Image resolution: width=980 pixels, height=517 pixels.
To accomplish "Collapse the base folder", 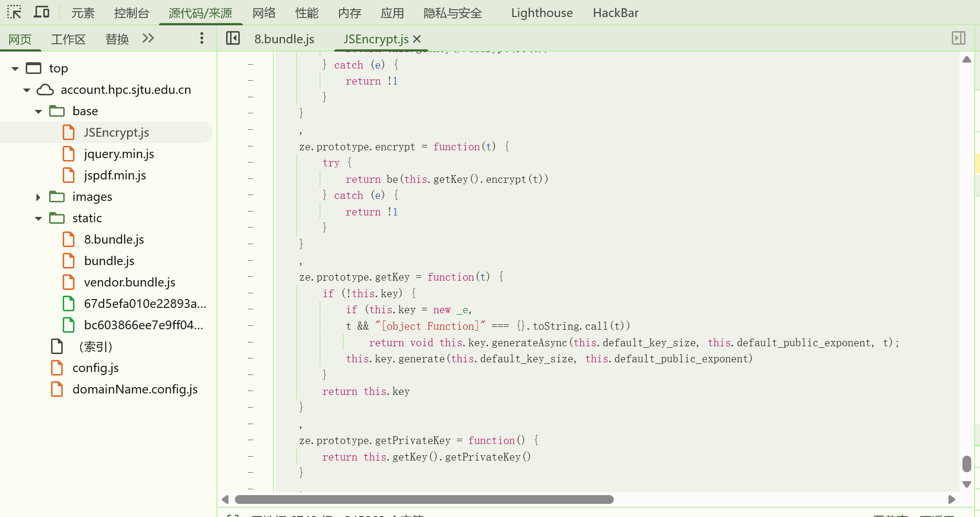I will point(38,111).
